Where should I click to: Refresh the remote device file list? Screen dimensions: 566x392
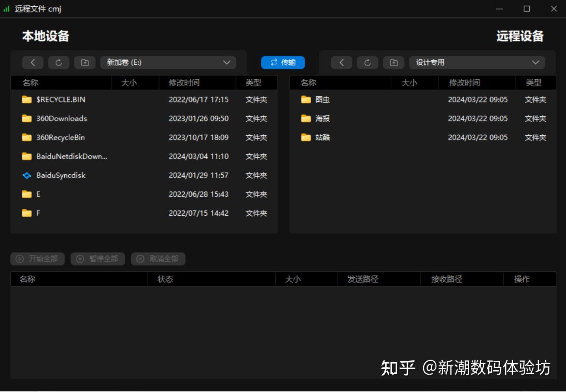tap(368, 62)
